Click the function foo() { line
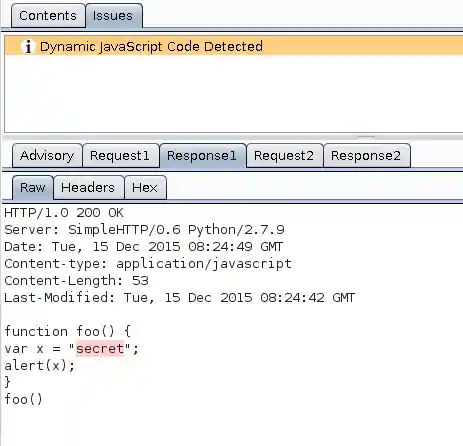Image resolution: width=463 pixels, height=446 pixels. point(68,331)
